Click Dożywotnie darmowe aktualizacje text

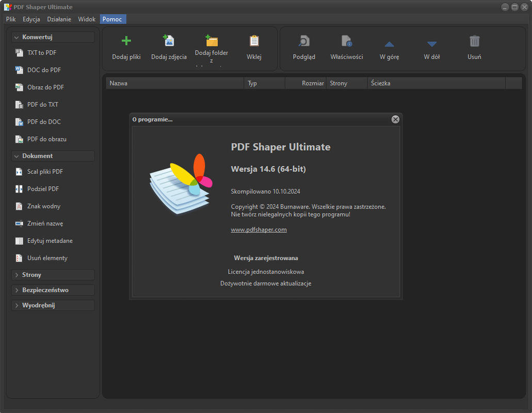pyautogui.click(x=266, y=283)
